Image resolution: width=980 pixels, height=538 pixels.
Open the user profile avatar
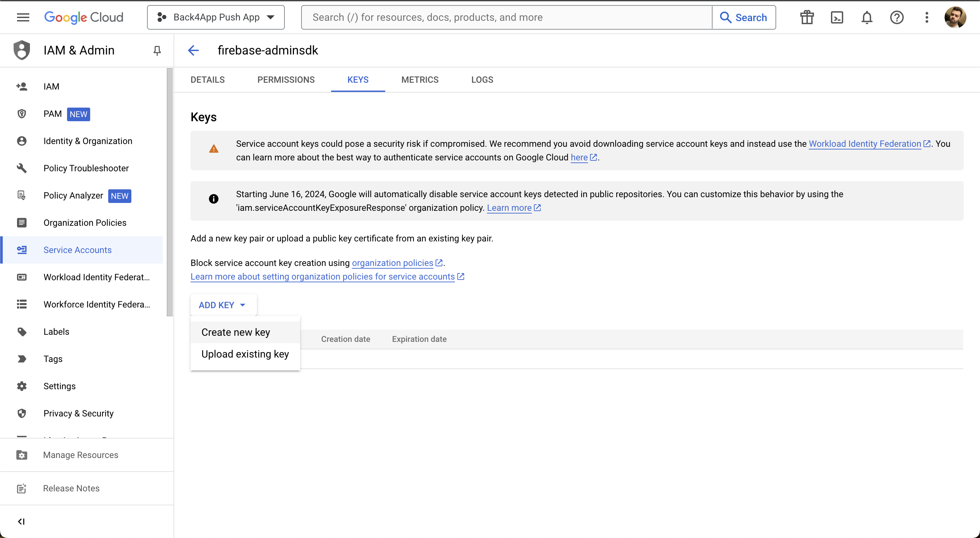tap(955, 17)
